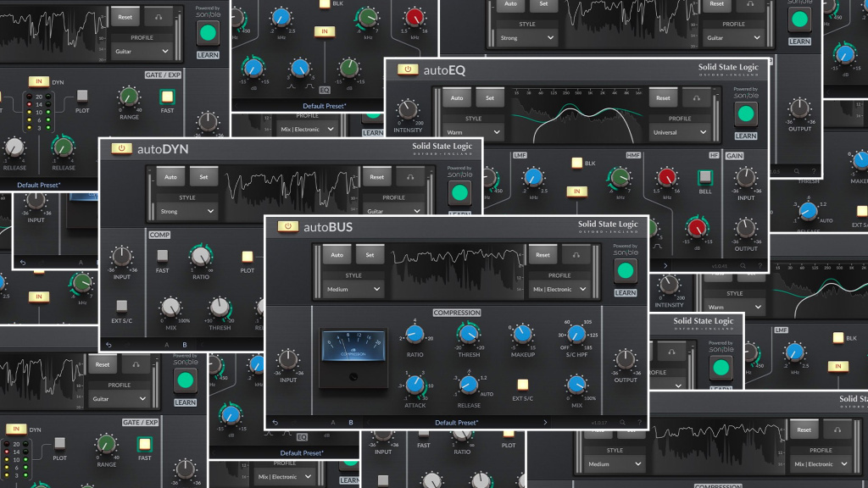The width and height of the screenshot is (868, 488).
Task: Open the Style Medium dropdown in autoBUS
Action: click(353, 289)
